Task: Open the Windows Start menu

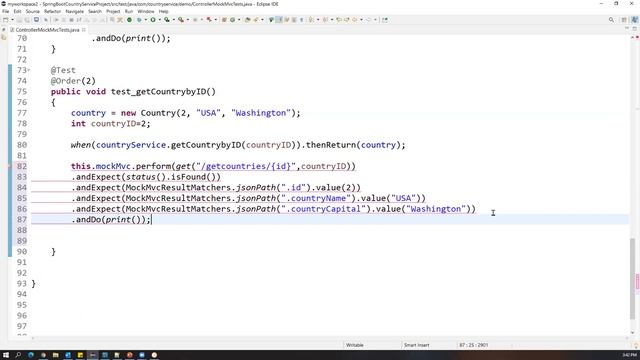Action: pyautogui.click(x=6, y=355)
